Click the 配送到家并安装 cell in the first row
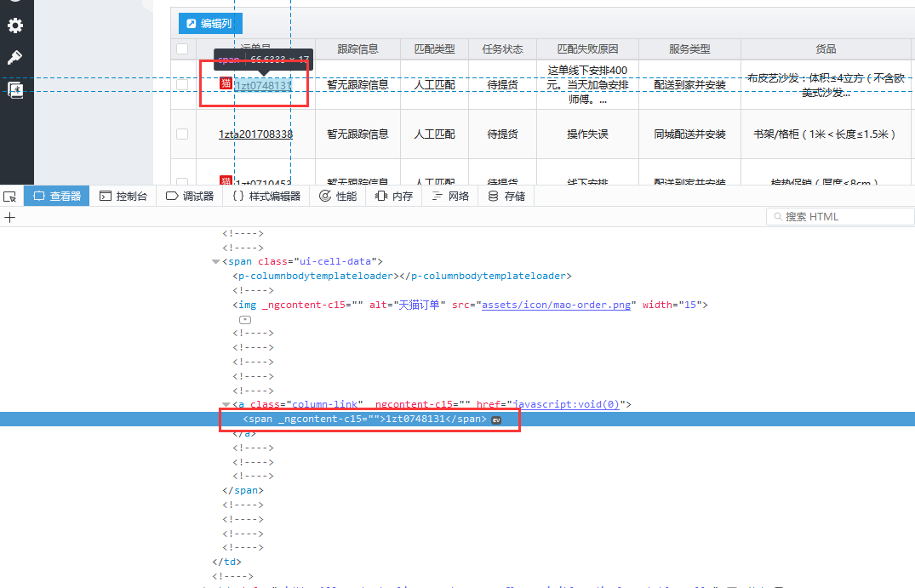 [689, 84]
